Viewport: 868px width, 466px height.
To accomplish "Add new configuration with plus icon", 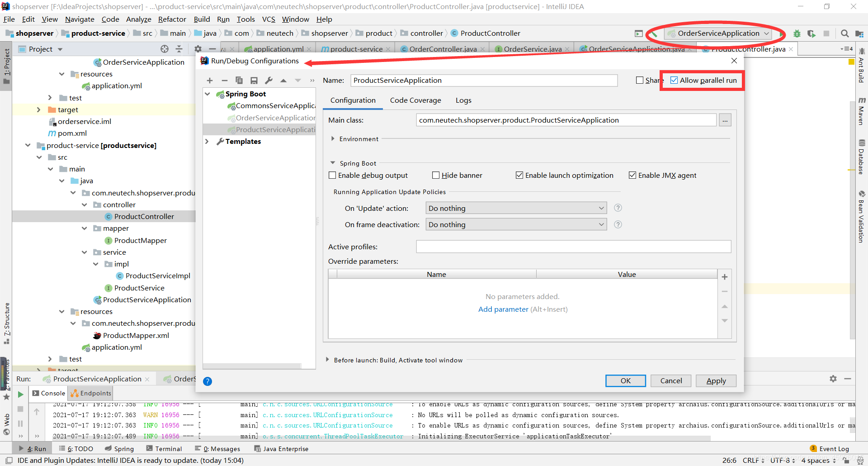I will pyautogui.click(x=210, y=81).
